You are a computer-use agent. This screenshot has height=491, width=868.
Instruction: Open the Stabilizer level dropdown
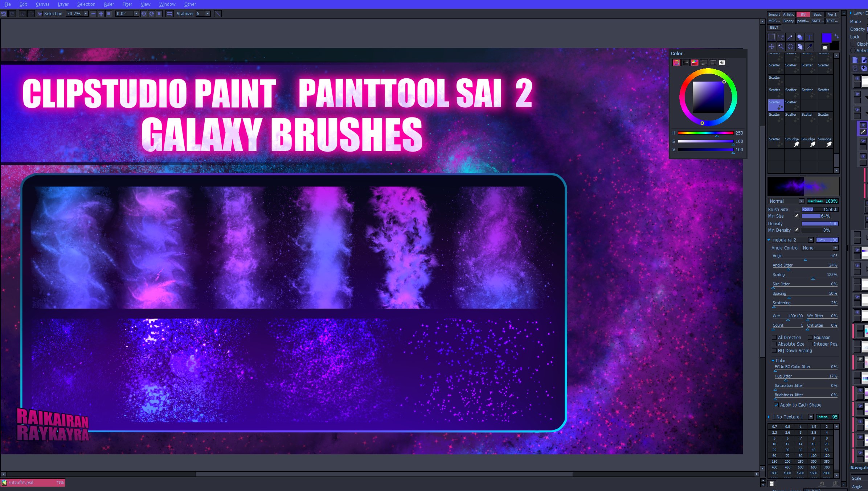(208, 14)
